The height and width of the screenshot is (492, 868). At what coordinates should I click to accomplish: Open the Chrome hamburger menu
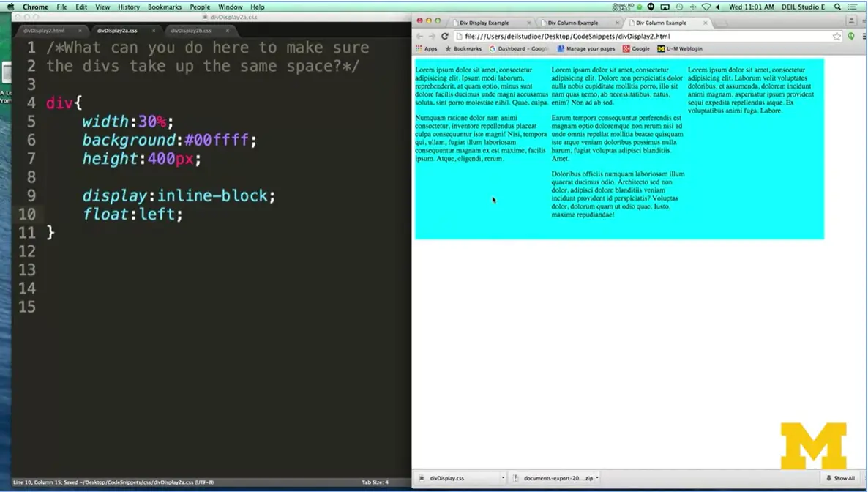tap(864, 36)
